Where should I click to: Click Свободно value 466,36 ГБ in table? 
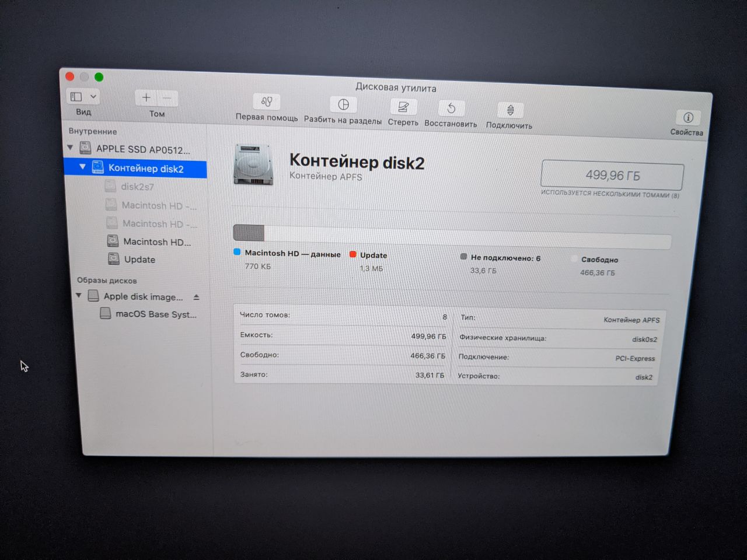tap(427, 355)
